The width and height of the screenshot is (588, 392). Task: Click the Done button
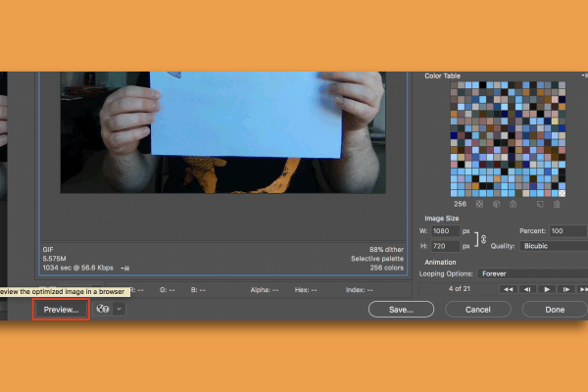555,310
